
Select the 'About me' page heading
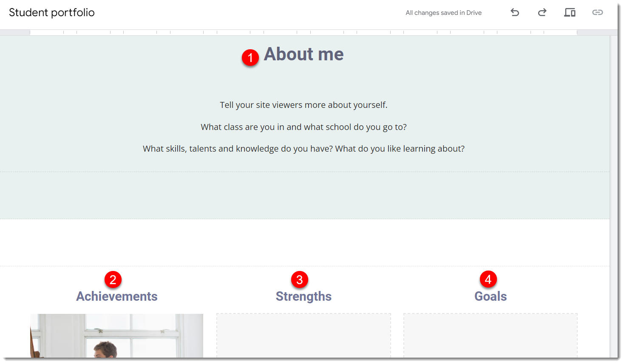pyautogui.click(x=304, y=54)
